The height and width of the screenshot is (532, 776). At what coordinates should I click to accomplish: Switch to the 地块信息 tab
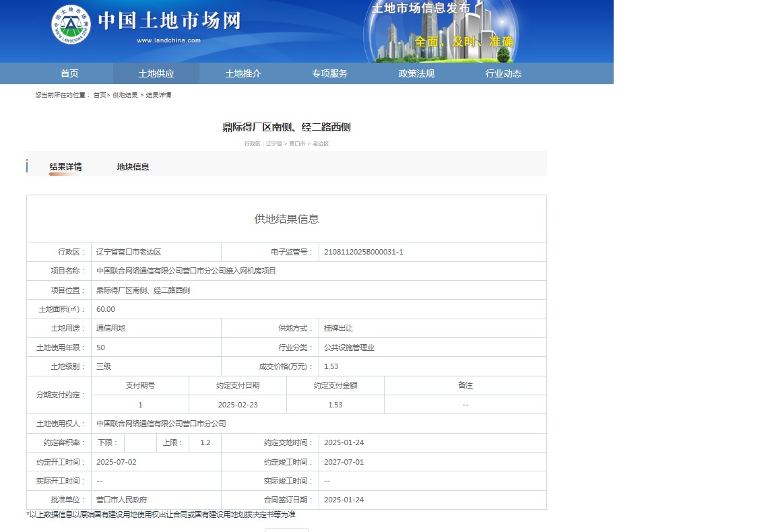pos(133,167)
